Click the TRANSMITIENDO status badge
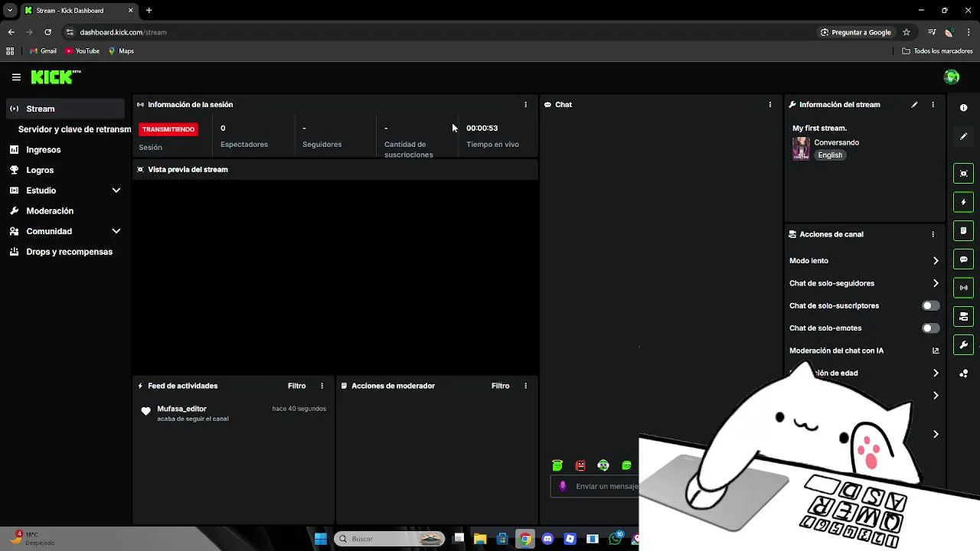Viewport: 980px width, 551px height. point(168,129)
